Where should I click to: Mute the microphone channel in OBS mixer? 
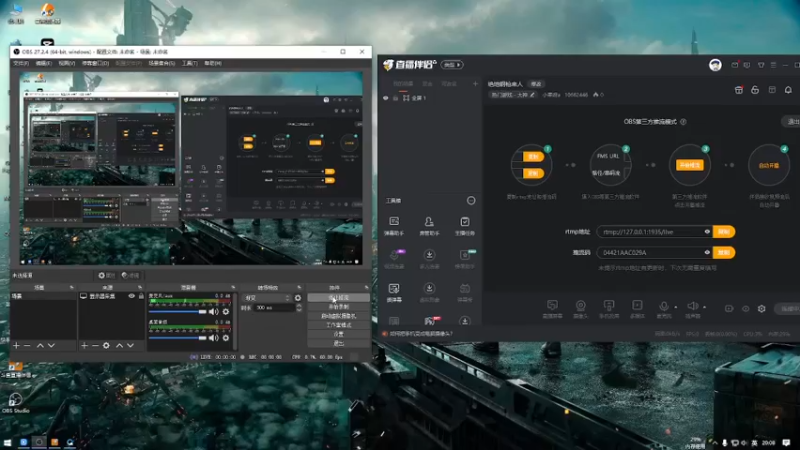pyautogui.click(x=214, y=312)
